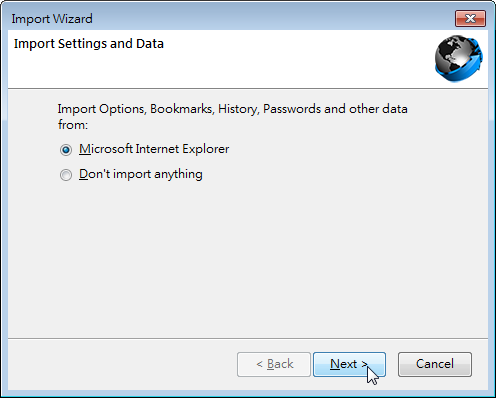Cancel the import wizard
This screenshot has height=398, width=496.
pos(435,364)
